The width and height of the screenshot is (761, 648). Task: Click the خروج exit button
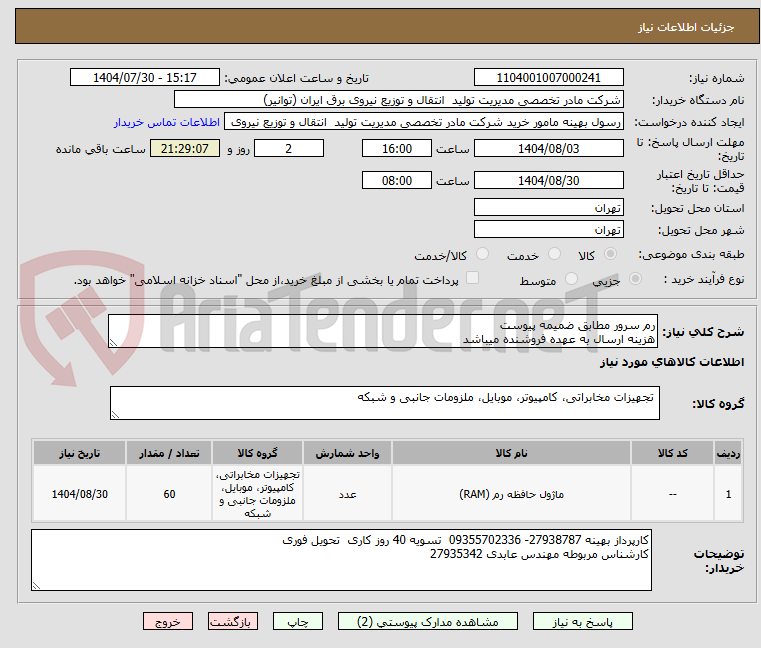tap(167, 621)
